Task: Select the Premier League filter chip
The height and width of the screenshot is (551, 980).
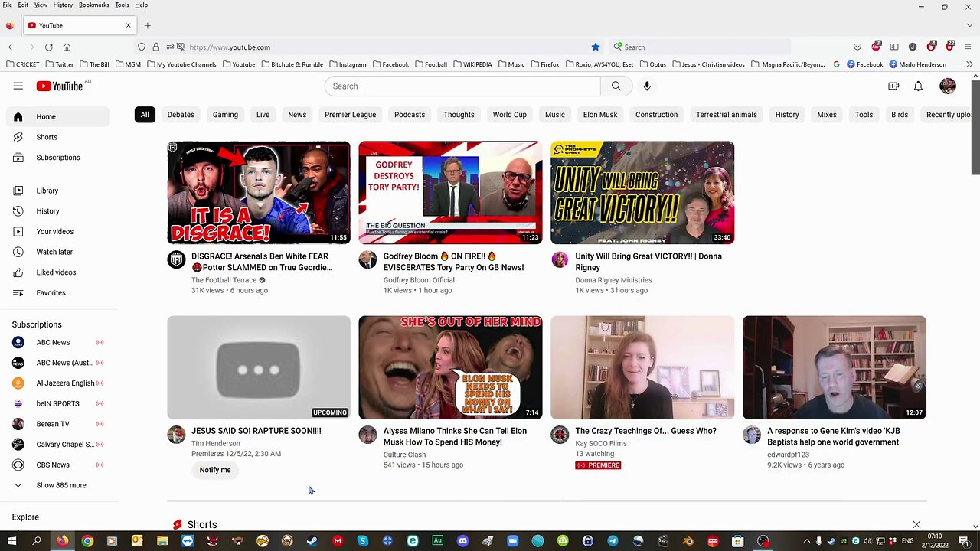Action: click(x=350, y=115)
